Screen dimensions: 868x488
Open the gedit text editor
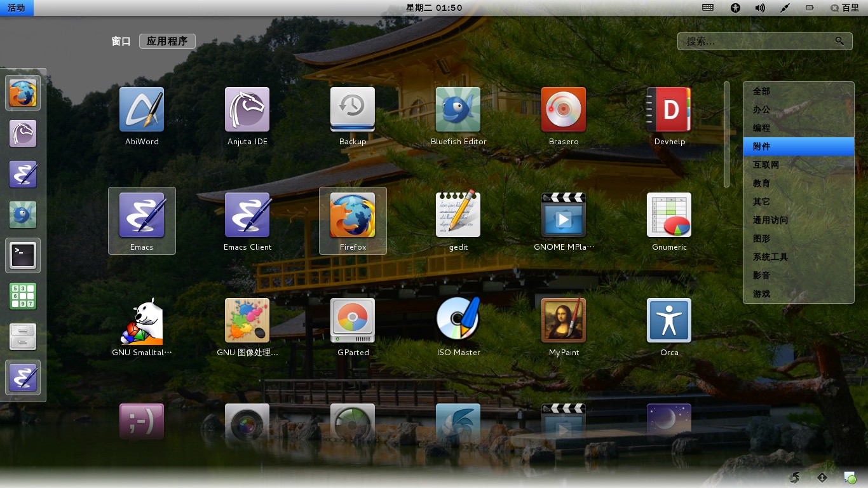(458, 221)
